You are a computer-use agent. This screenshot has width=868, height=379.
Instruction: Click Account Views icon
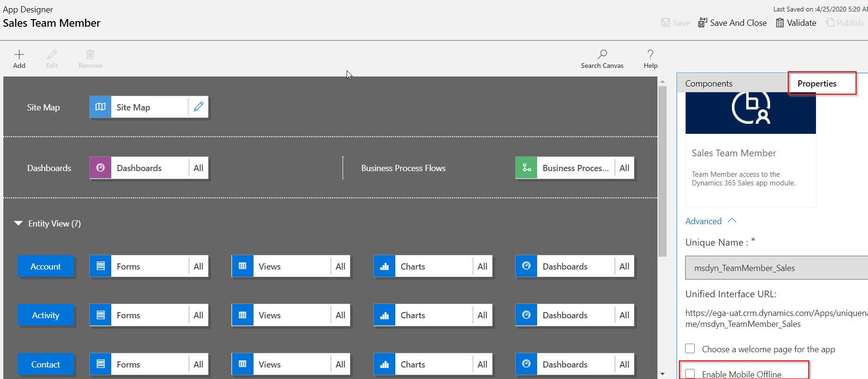(243, 266)
